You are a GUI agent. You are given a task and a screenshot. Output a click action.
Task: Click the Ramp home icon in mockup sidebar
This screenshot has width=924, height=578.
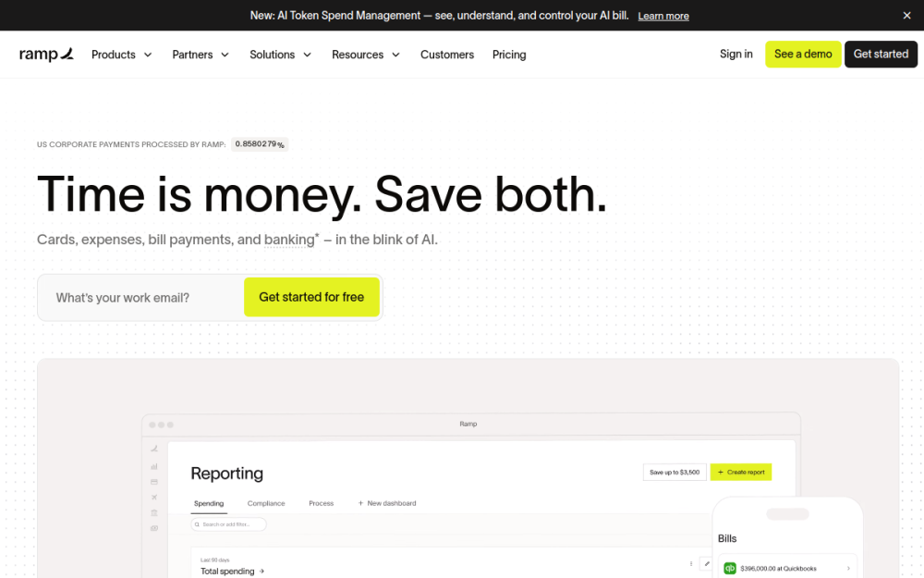[x=154, y=449]
